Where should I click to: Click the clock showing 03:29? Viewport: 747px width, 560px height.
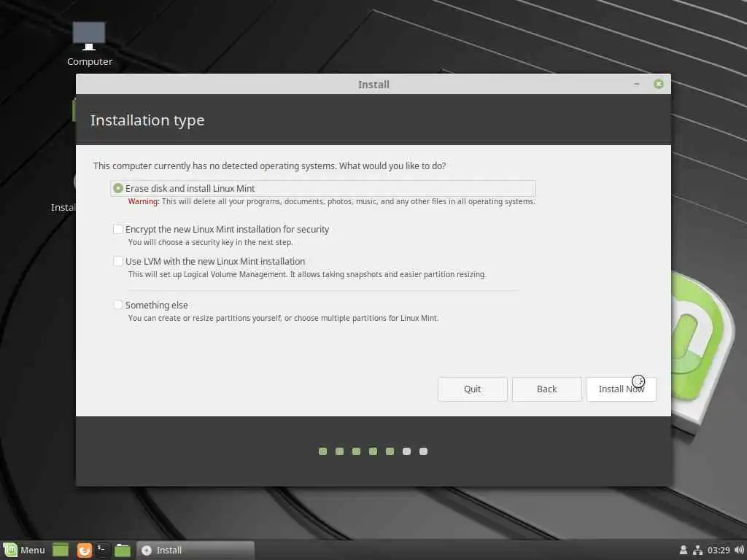(719, 550)
